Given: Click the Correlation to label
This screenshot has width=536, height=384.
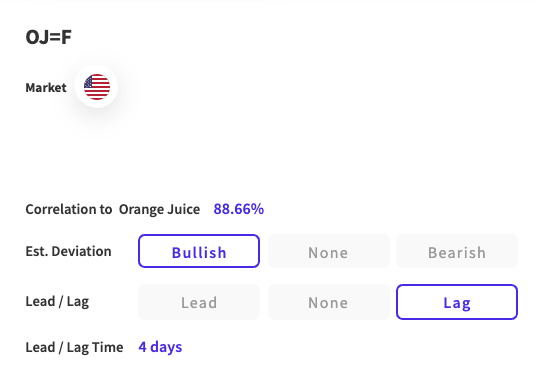Looking at the screenshot, I should point(69,209).
